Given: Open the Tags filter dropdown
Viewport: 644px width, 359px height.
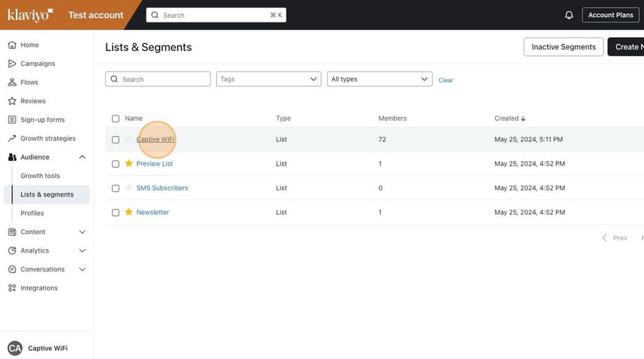Looking at the screenshot, I should [x=268, y=79].
